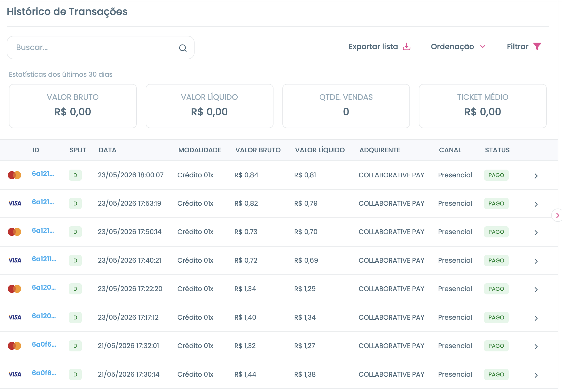
Task: Expand details chevron for 18:00:07 transaction
Action: (536, 176)
